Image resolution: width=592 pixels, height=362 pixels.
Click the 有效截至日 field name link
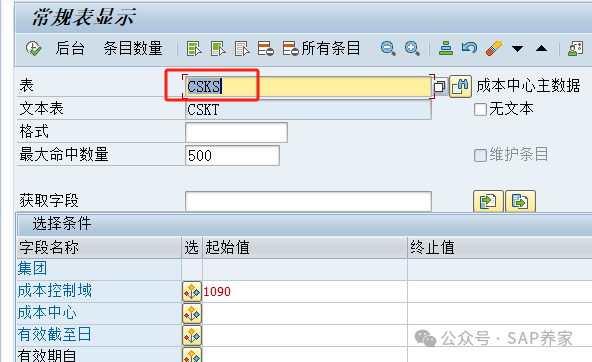54,335
